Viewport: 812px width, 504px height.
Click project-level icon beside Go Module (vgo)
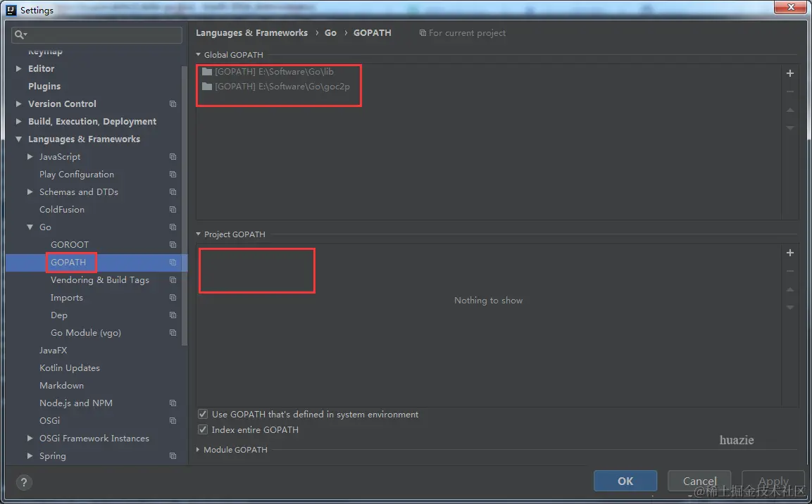(x=173, y=333)
